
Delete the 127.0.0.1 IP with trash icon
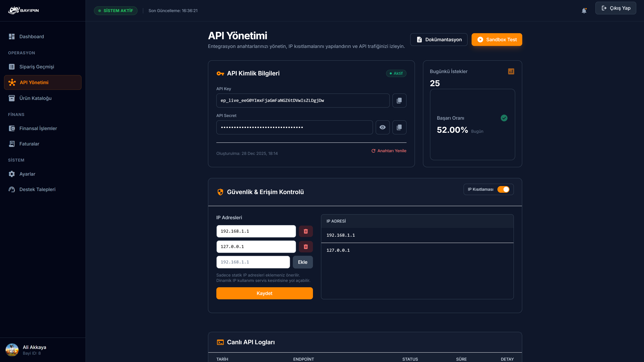click(306, 247)
